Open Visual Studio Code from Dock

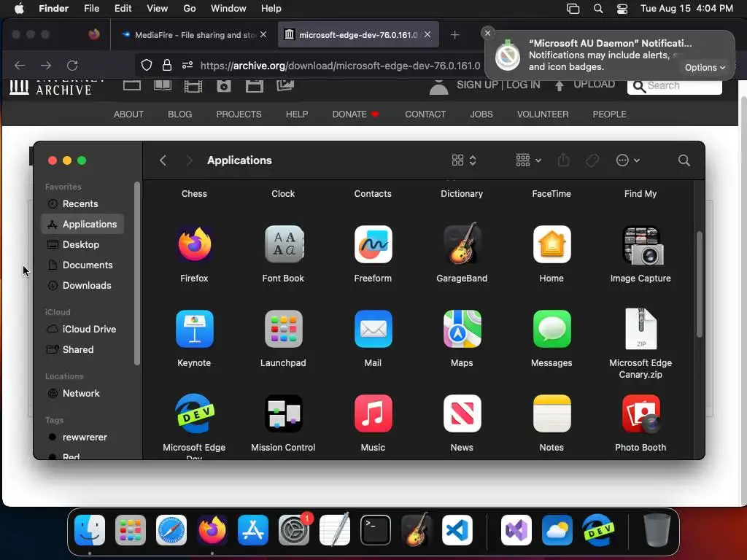point(457,530)
